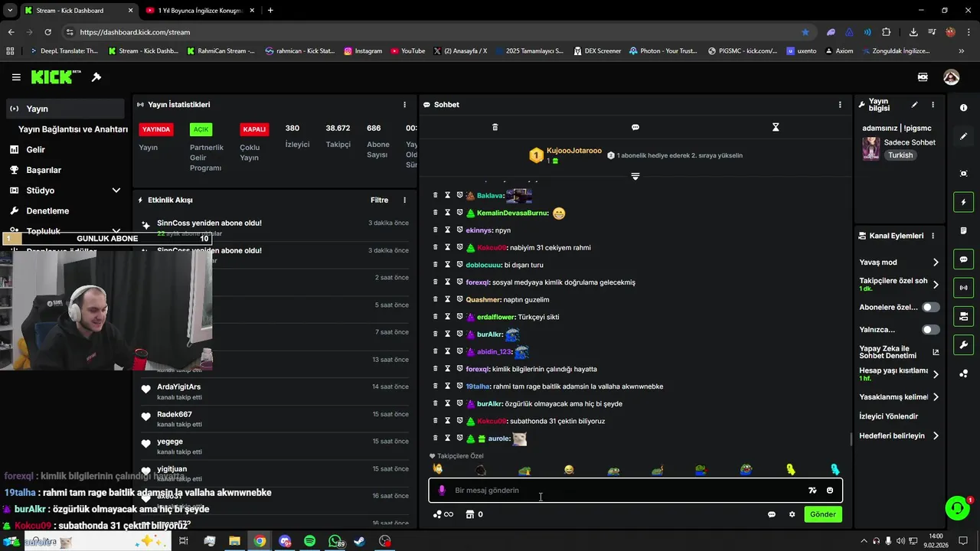980x551 pixels.
Task: Toggle the chat widget icon in right rail
Action: pyautogui.click(x=963, y=259)
